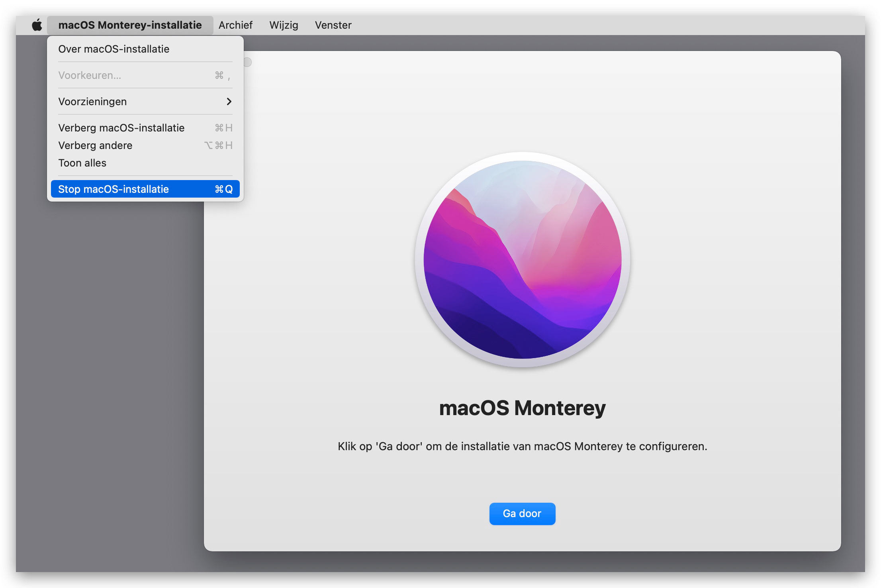Click the macOS Monterey logo image
Screen dimensions: 881x588
click(522, 259)
